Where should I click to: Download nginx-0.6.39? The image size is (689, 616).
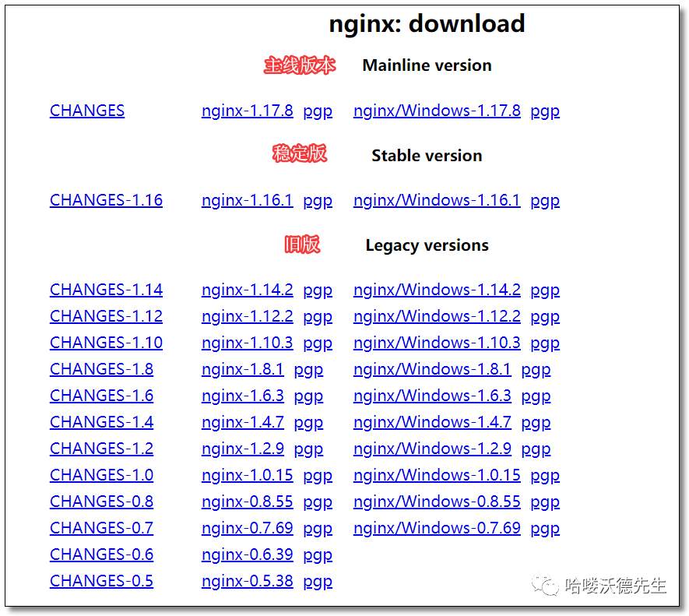tap(247, 555)
